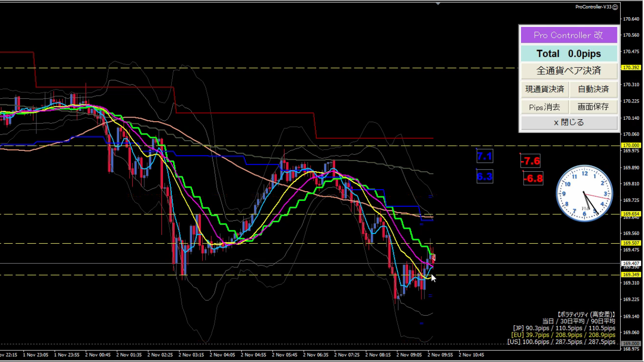Click the 169.000 price tag on the axis
The image size is (644, 362).
coord(631,343)
